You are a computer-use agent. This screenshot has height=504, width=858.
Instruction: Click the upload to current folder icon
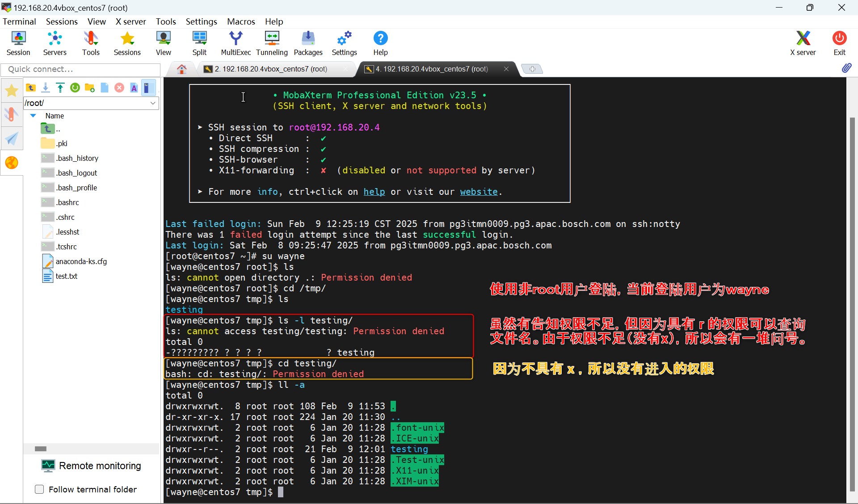click(x=60, y=88)
